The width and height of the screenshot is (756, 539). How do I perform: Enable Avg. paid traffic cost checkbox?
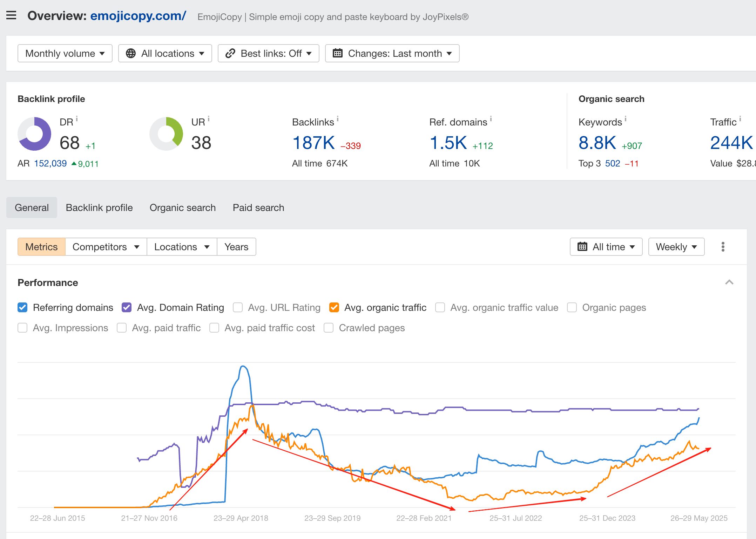214,328
